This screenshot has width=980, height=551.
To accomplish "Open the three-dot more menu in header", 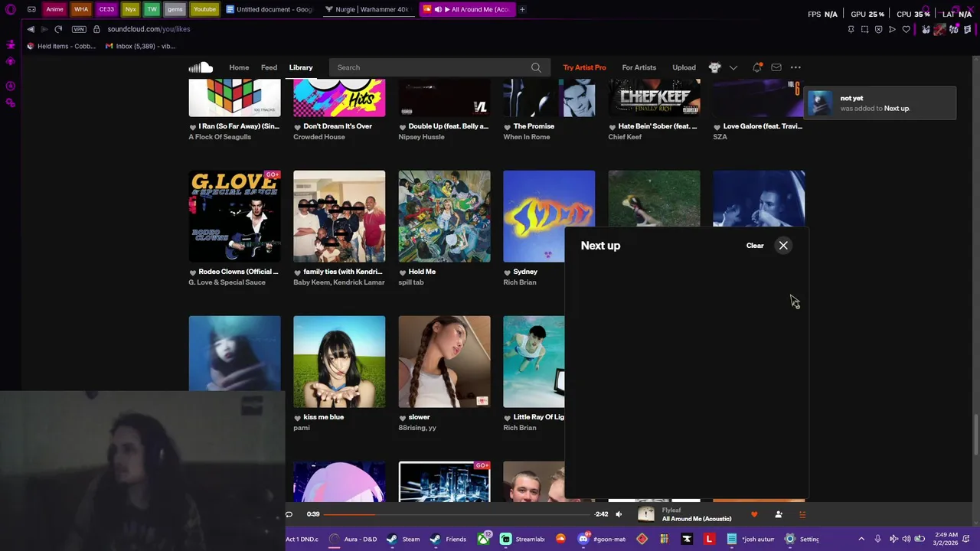I will pos(795,67).
